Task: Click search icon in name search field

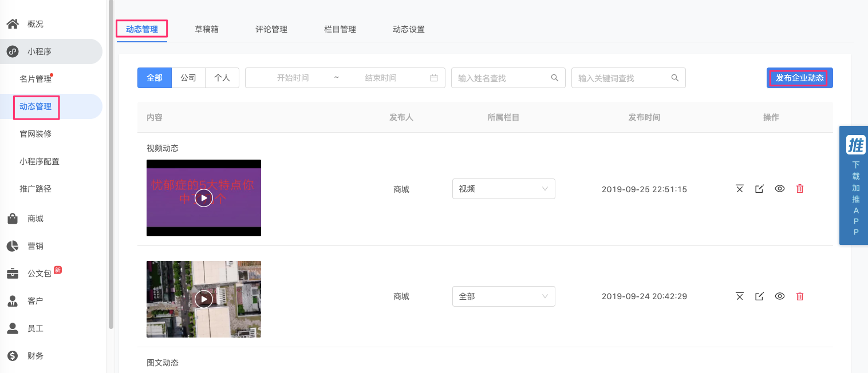Action: pos(554,78)
